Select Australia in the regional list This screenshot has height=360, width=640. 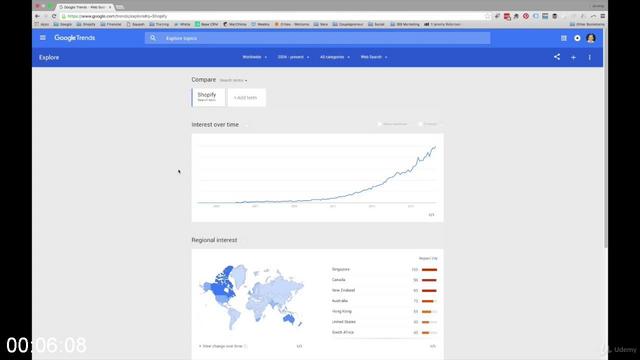[x=340, y=301]
